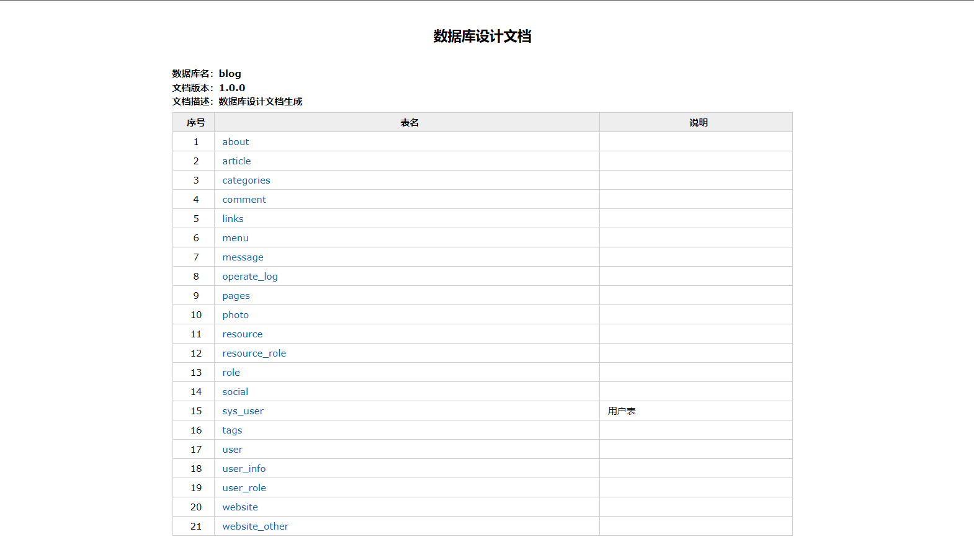Jump to the menu table link

(x=236, y=238)
